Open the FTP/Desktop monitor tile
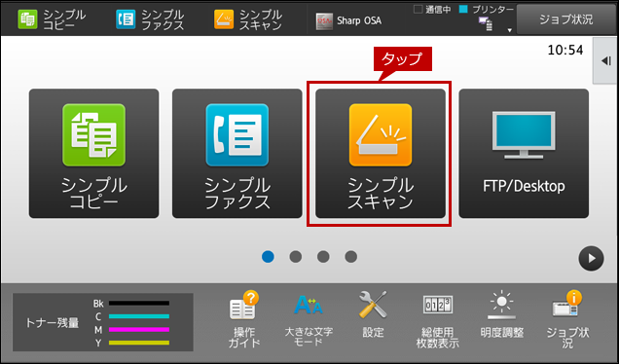 (x=524, y=153)
